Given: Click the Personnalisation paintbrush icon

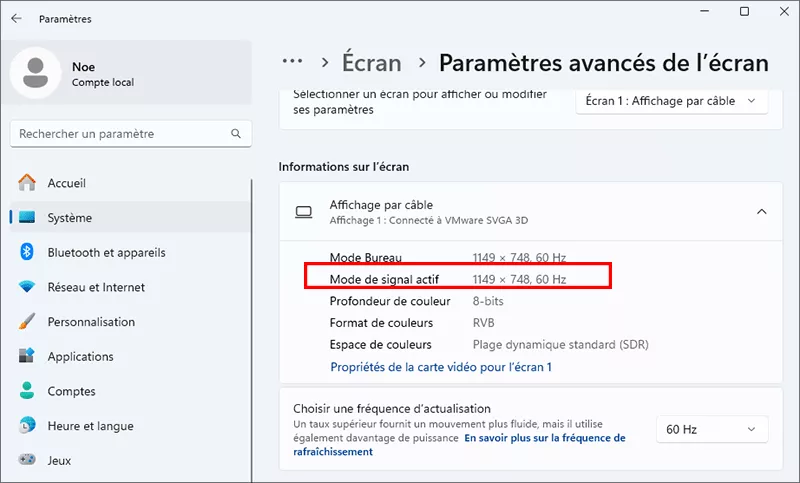Looking at the screenshot, I should [x=27, y=321].
